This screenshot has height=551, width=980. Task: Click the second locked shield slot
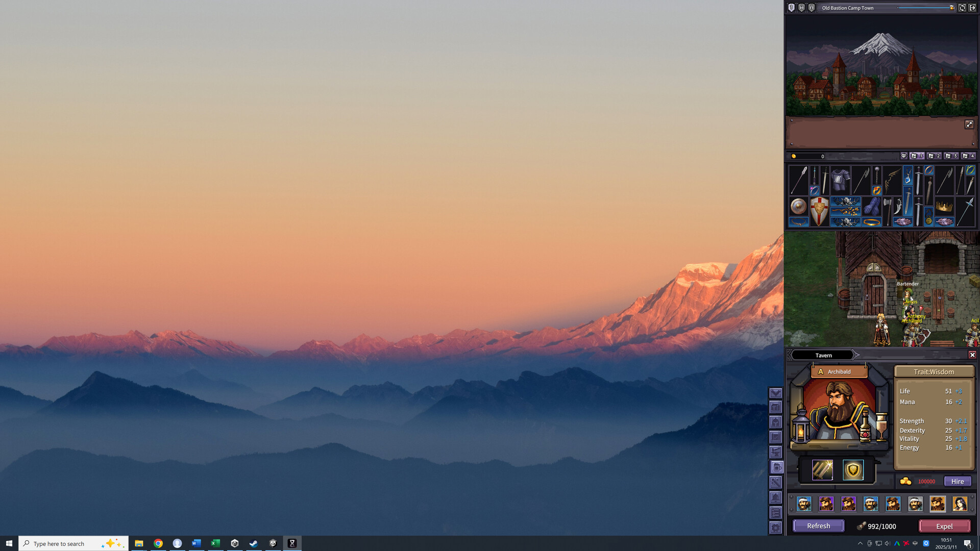(x=801, y=8)
